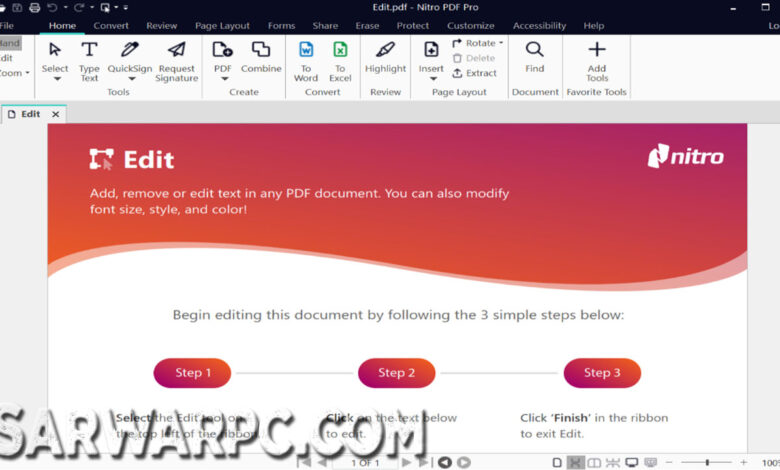Open Find with the magnifier icon
780x470 pixels.
(534, 49)
